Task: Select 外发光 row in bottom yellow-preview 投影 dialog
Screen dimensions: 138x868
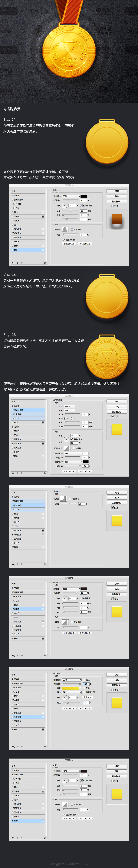Action: (28, 816)
